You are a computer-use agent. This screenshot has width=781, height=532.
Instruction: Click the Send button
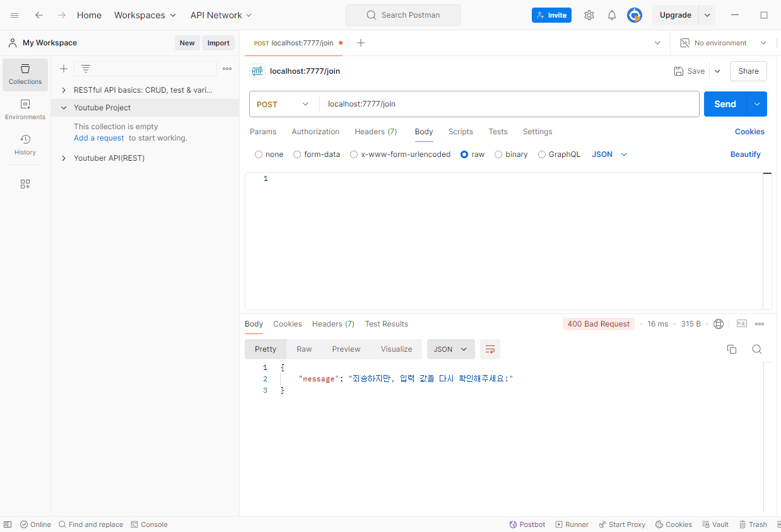(725, 104)
